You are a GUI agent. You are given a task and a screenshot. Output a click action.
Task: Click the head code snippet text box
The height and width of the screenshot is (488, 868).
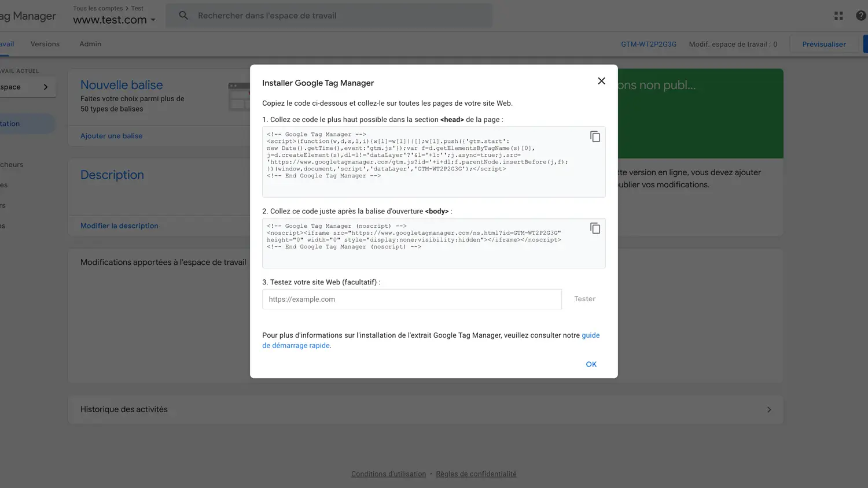click(x=433, y=162)
